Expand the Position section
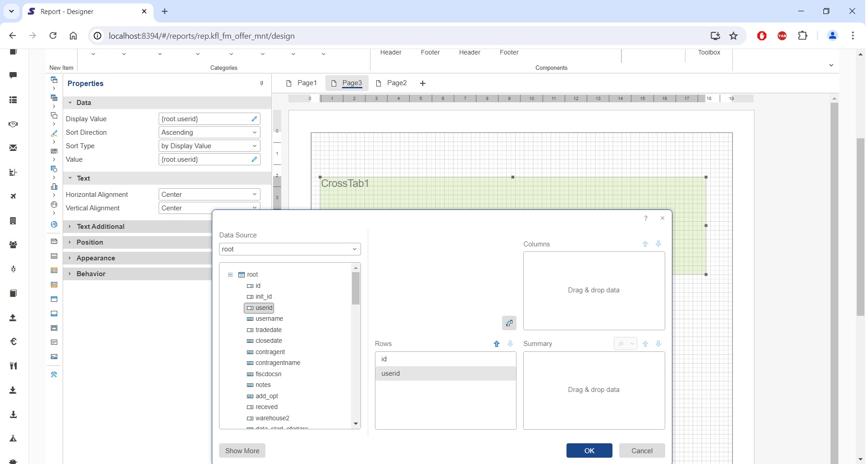Viewport: 868px width, 464px height. (70, 242)
